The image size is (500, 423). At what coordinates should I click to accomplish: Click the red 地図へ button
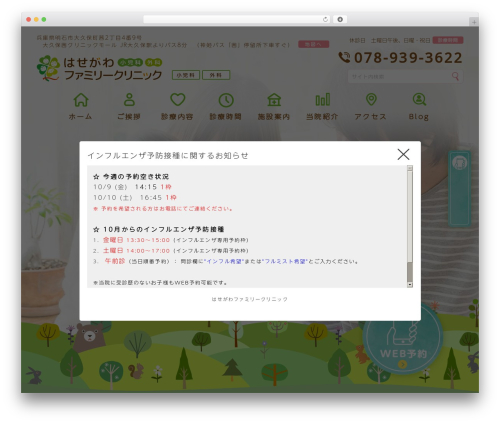[314, 44]
